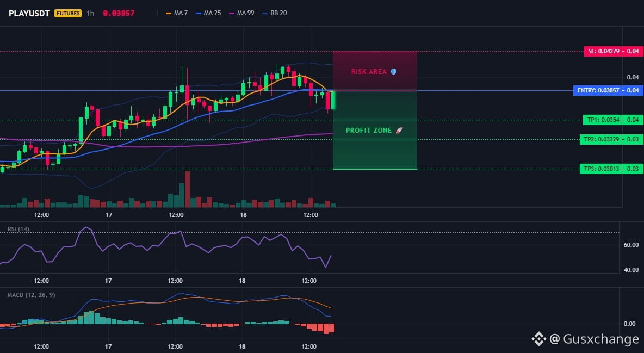Screen dimensions: 644x353
Task: Click the 60.00 RSI axis value
Action: pos(631,245)
